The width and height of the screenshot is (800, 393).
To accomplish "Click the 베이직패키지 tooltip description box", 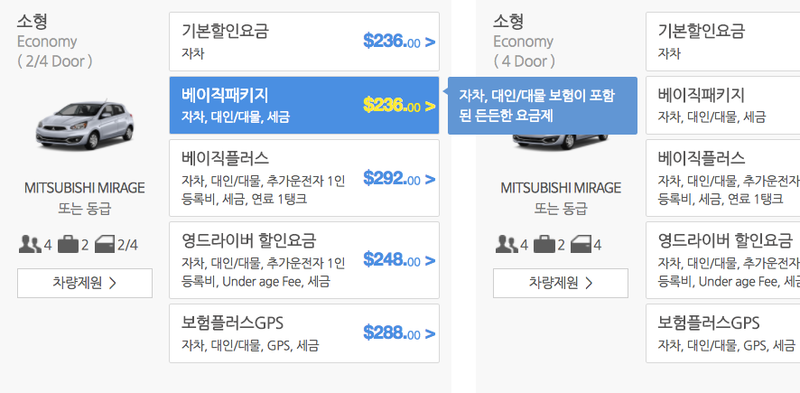I will 542,106.
